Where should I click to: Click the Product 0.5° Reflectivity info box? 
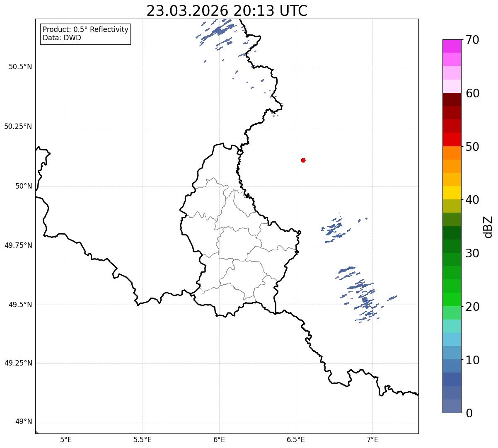85,34
